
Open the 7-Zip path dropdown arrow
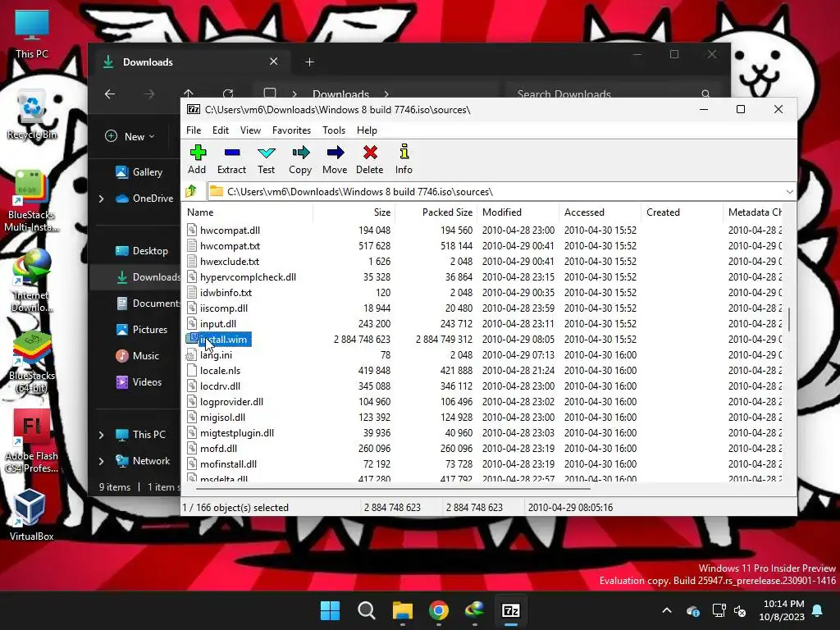click(x=789, y=192)
